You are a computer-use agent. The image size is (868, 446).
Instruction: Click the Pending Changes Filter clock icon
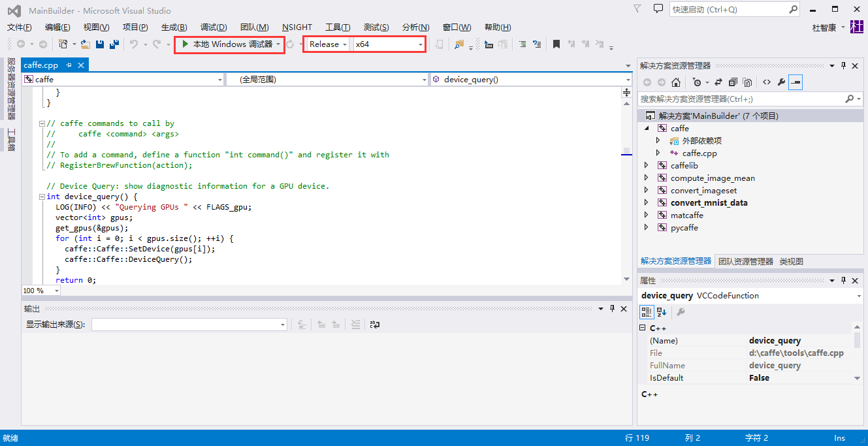pos(697,82)
